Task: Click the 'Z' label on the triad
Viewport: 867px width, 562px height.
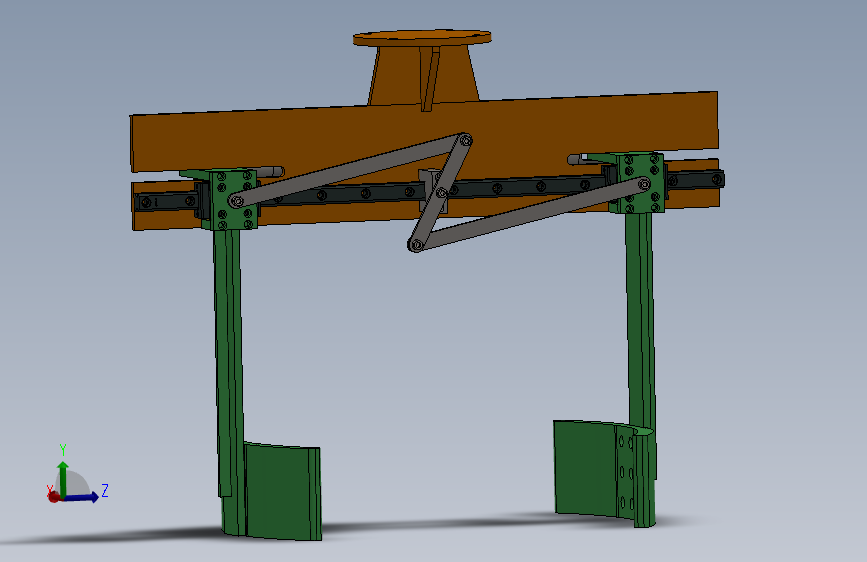Action: point(105,490)
